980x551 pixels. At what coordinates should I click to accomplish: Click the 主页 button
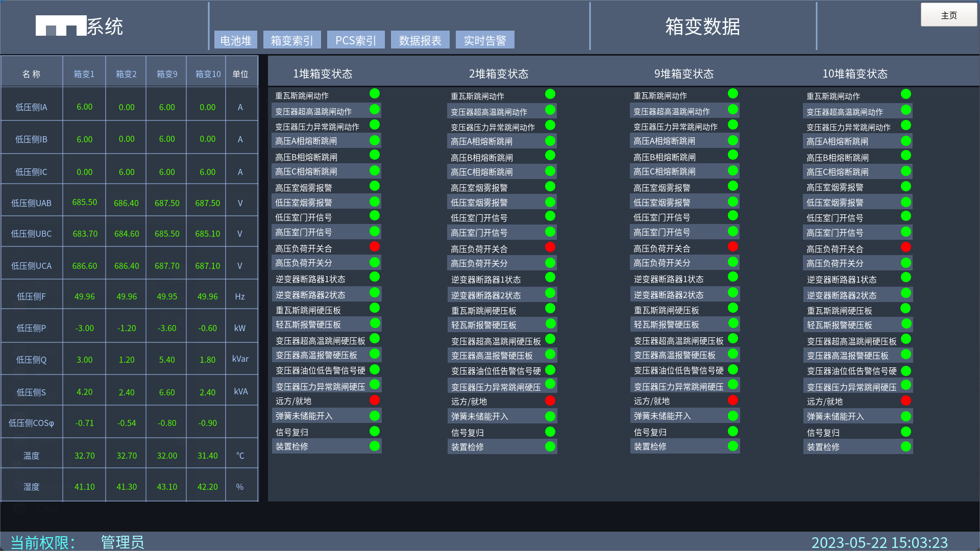(948, 15)
